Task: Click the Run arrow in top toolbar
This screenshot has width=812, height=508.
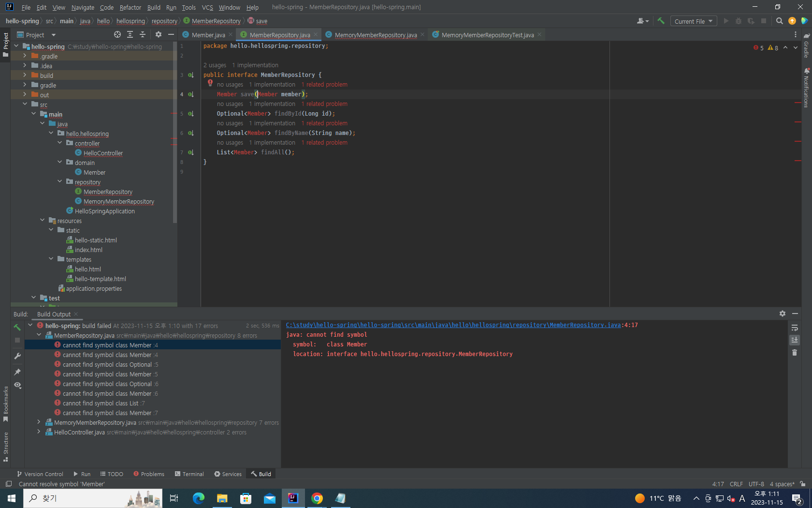Action: [725, 21]
